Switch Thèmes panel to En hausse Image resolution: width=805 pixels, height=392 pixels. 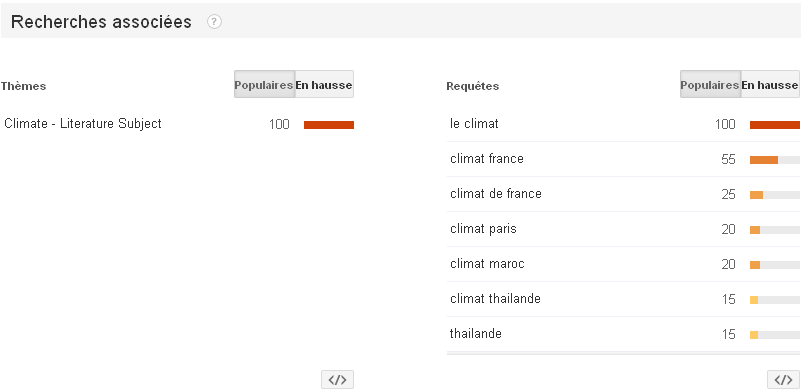click(x=324, y=84)
